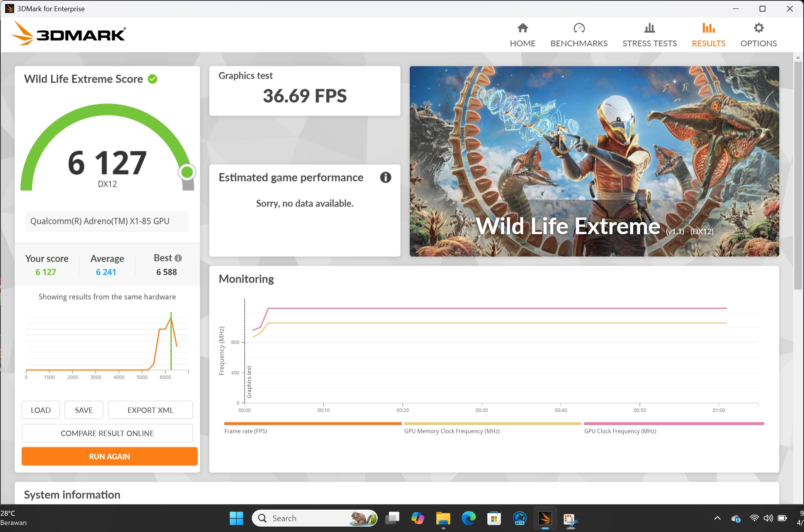Click Your score value 6 127
Viewport: 804px width, 532px height.
click(x=46, y=272)
